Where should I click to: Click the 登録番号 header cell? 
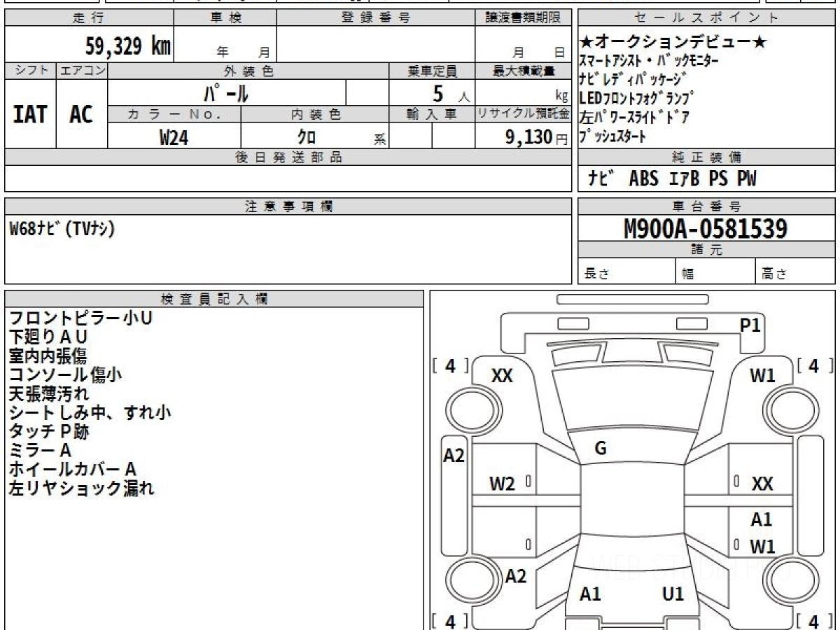(x=376, y=18)
